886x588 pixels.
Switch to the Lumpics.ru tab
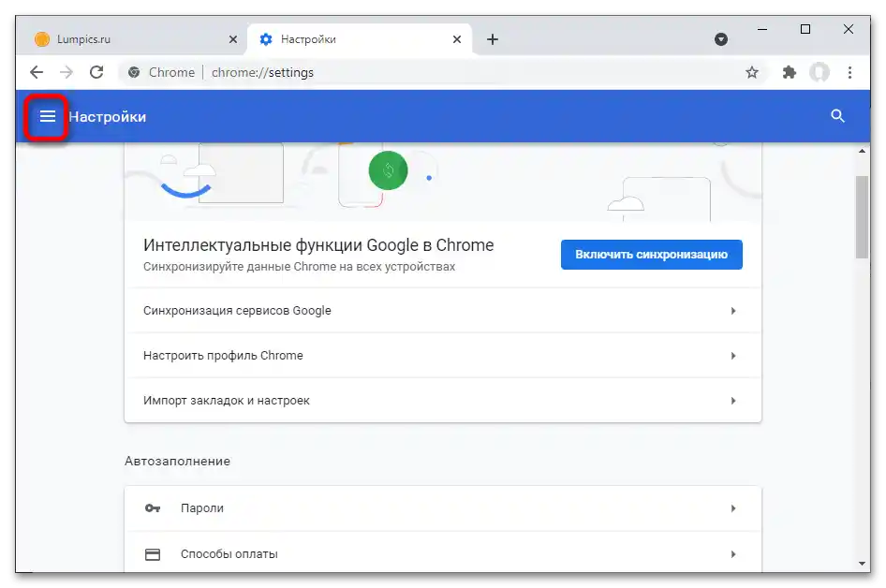133,39
